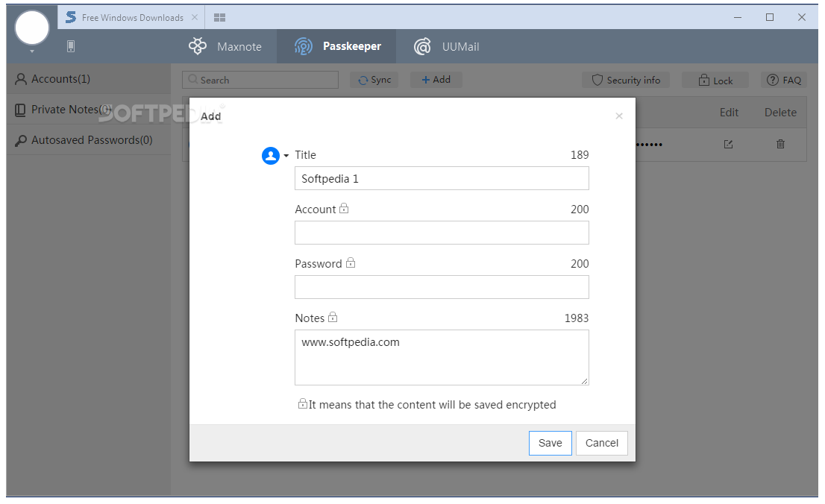The image size is (825, 504).
Task: Focus the Search field
Action: click(260, 80)
